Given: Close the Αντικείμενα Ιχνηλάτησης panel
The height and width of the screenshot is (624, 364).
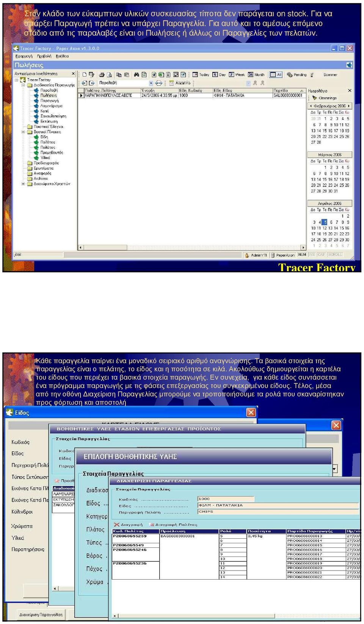Looking at the screenshot, I should (x=73, y=74).
